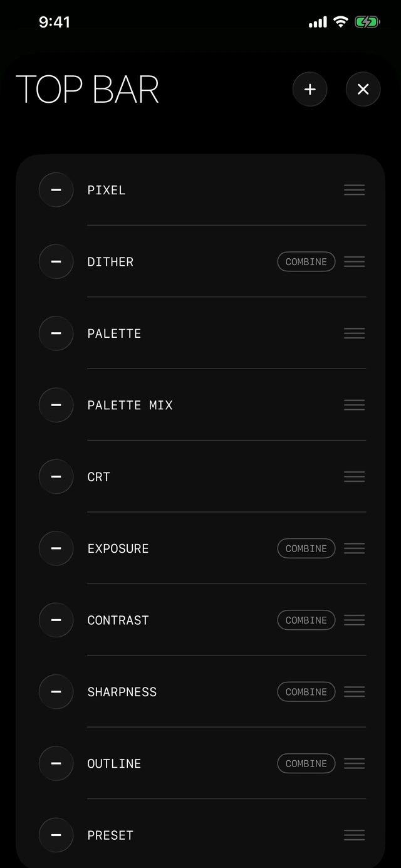The image size is (401, 868).
Task: Toggle COMBINE on the SHARPNESS row
Action: (x=306, y=691)
